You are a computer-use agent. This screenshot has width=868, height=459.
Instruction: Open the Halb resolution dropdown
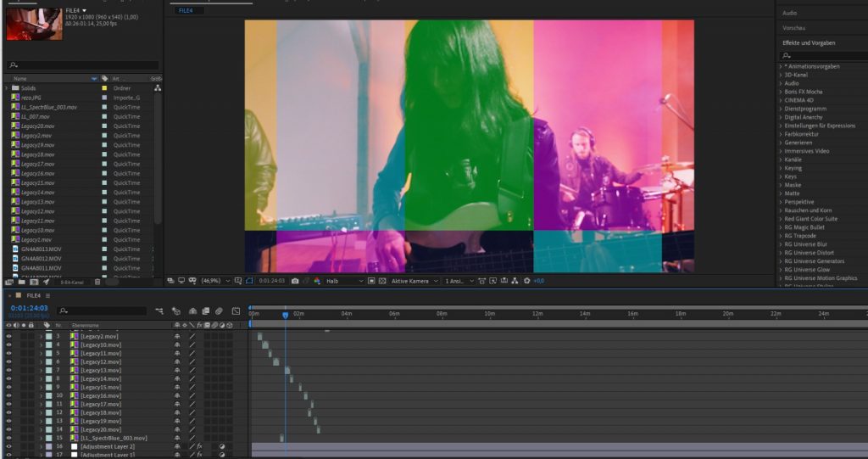[x=344, y=281]
